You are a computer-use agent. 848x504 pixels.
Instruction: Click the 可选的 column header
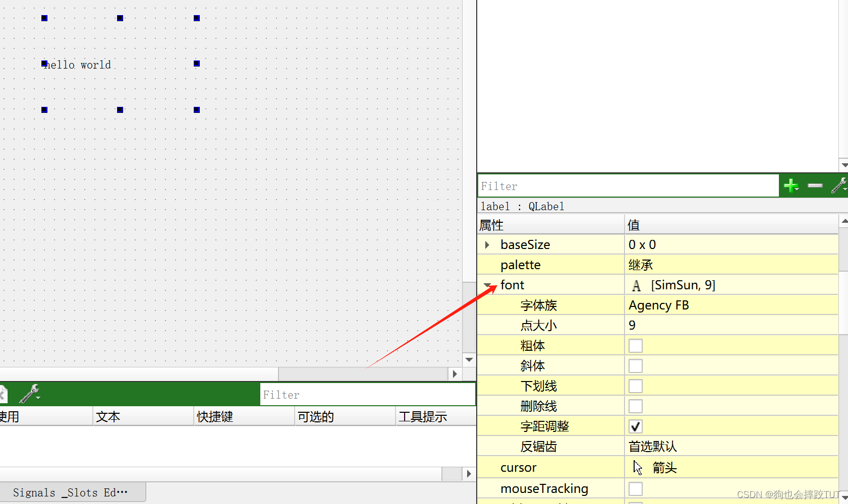(x=345, y=417)
